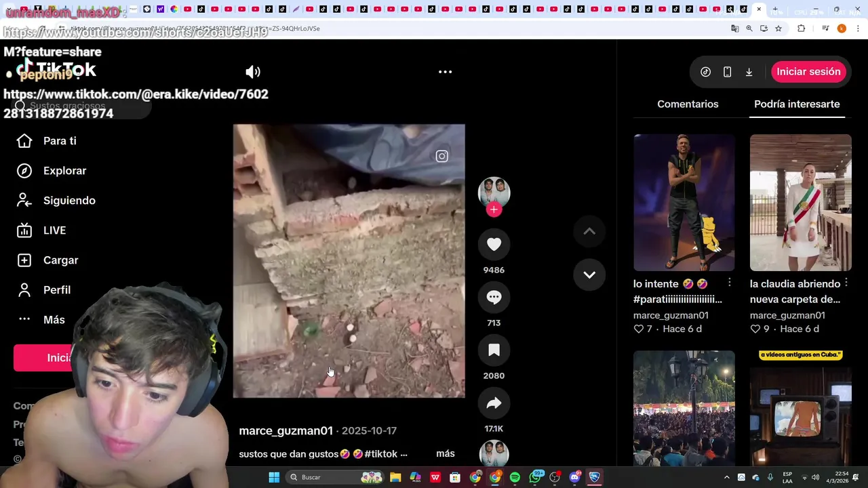This screenshot has height=488, width=868.
Task: Click the Chrome translate page icon
Action: coord(735,28)
